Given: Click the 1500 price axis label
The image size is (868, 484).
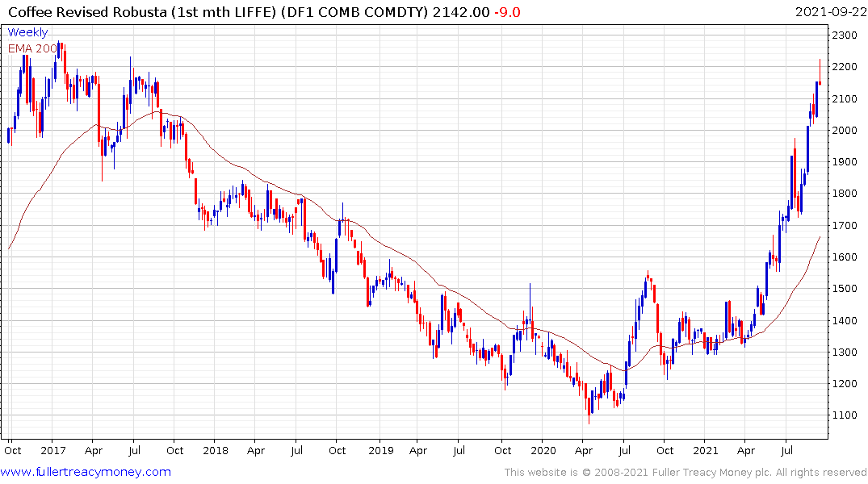Looking at the screenshot, I should coord(845,289).
